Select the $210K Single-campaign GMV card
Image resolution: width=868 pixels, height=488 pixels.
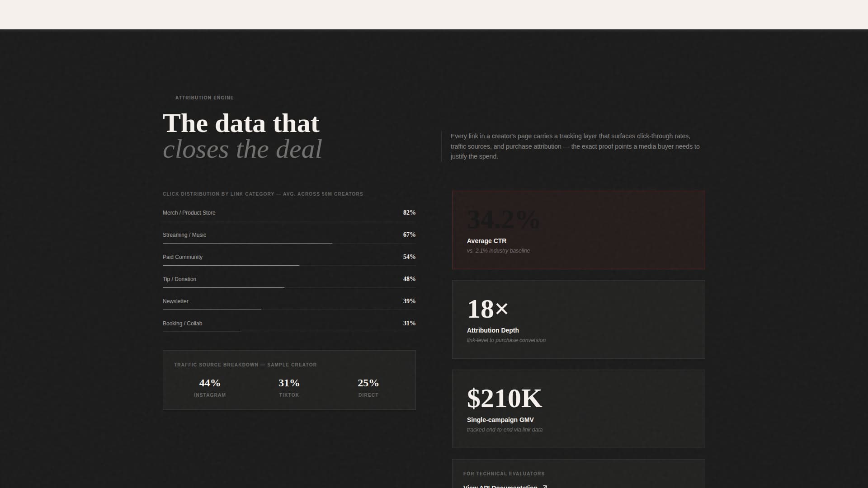(578, 409)
